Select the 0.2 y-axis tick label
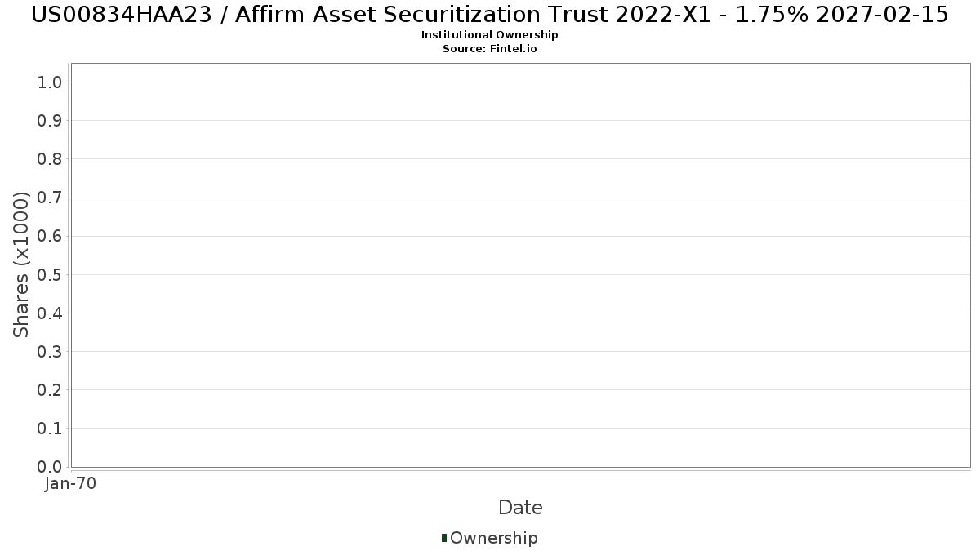The image size is (980, 551). coord(51,390)
